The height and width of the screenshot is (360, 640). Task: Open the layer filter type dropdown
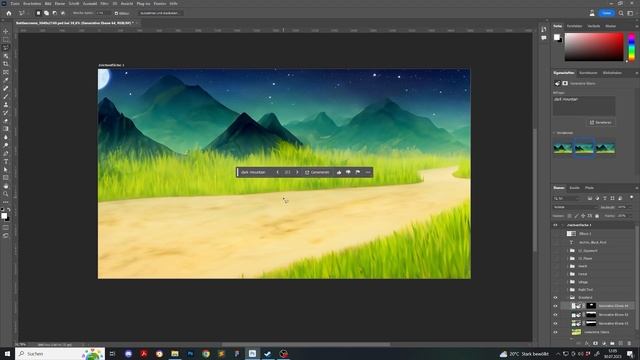[x=568, y=198]
